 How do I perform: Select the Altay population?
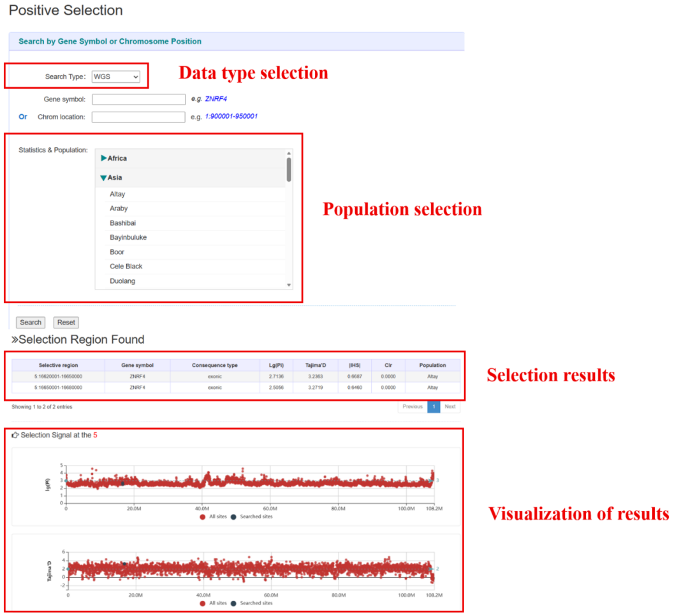click(x=118, y=194)
